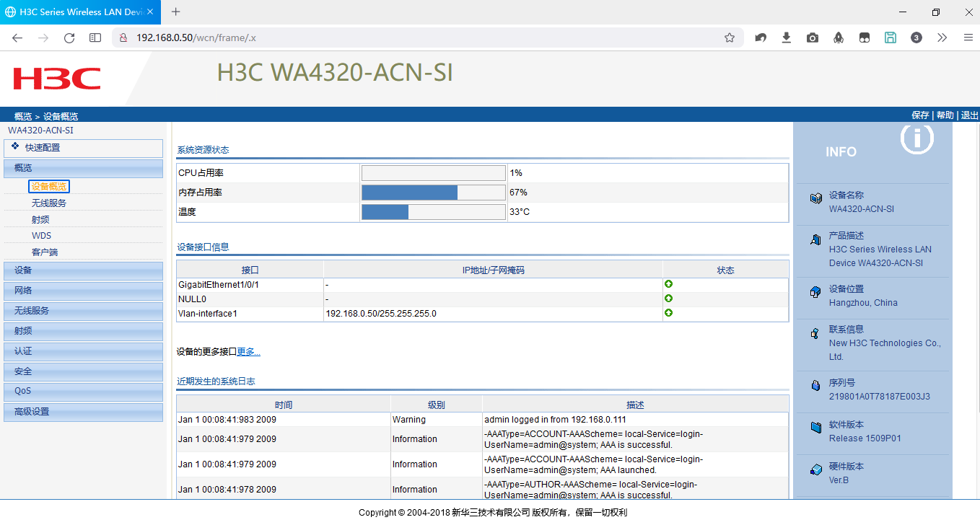
Task: Click the circled number 3 toolbar badge
Action: click(x=916, y=37)
